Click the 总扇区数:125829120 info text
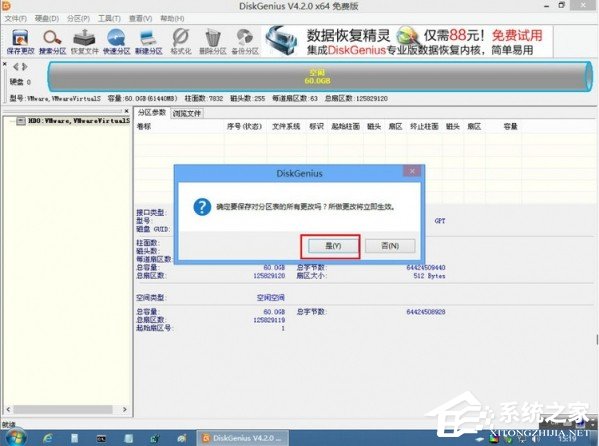 click(x=356, y=99)
